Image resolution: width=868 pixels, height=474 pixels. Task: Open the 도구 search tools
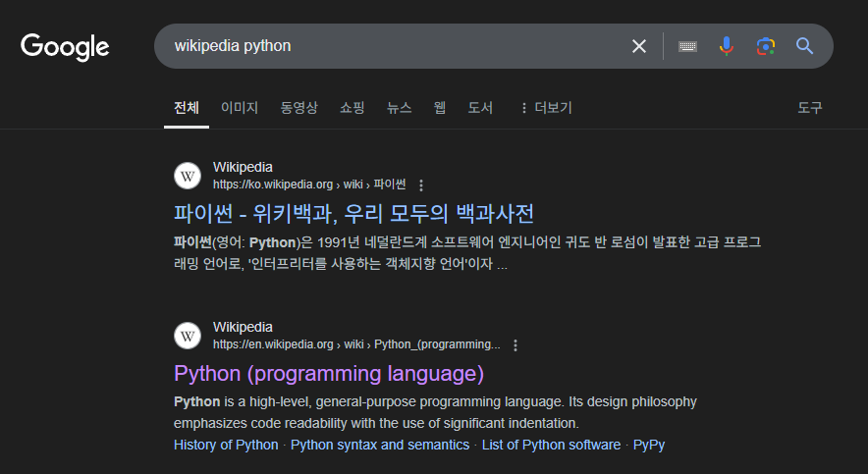(x=810, y=107)
